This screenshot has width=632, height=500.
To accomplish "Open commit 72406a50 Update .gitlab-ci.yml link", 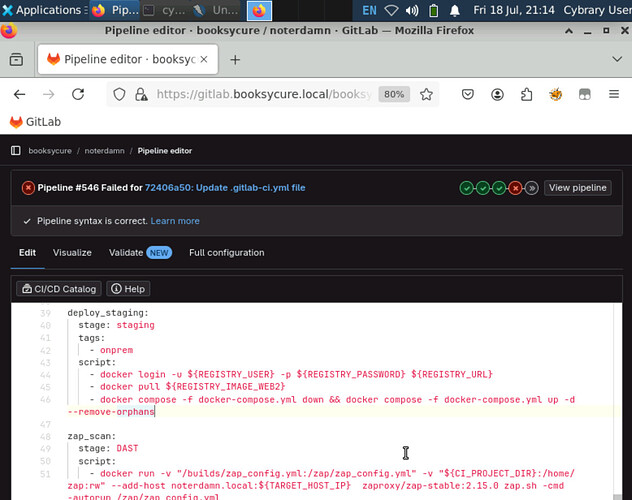I will coord(225,188).
